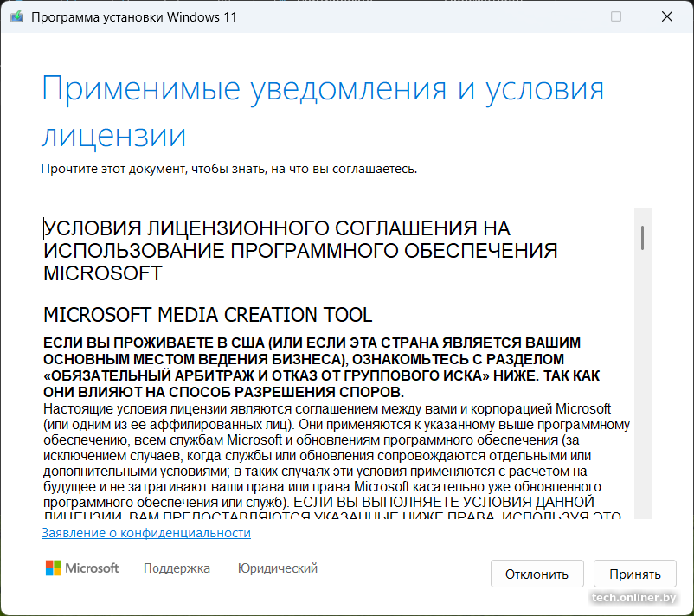
Task: Click window title Программа установки Windows 11
Action: (134, 17)
